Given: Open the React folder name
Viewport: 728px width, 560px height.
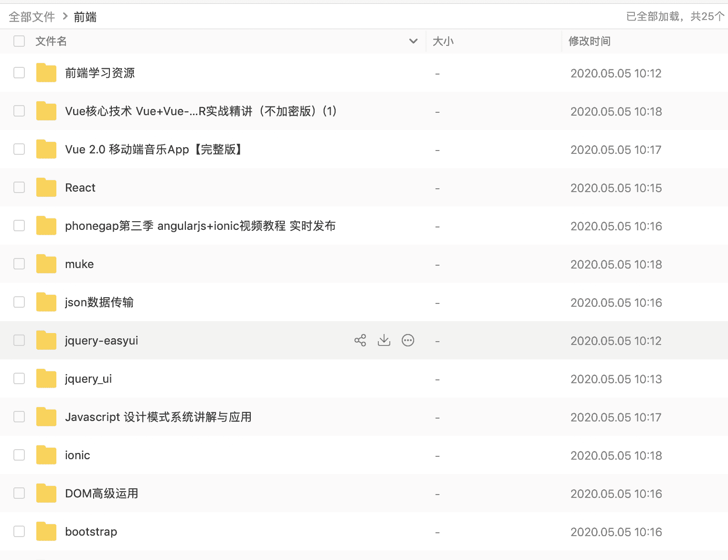Looking at the screenshot, I should click(x=80, y=187).
